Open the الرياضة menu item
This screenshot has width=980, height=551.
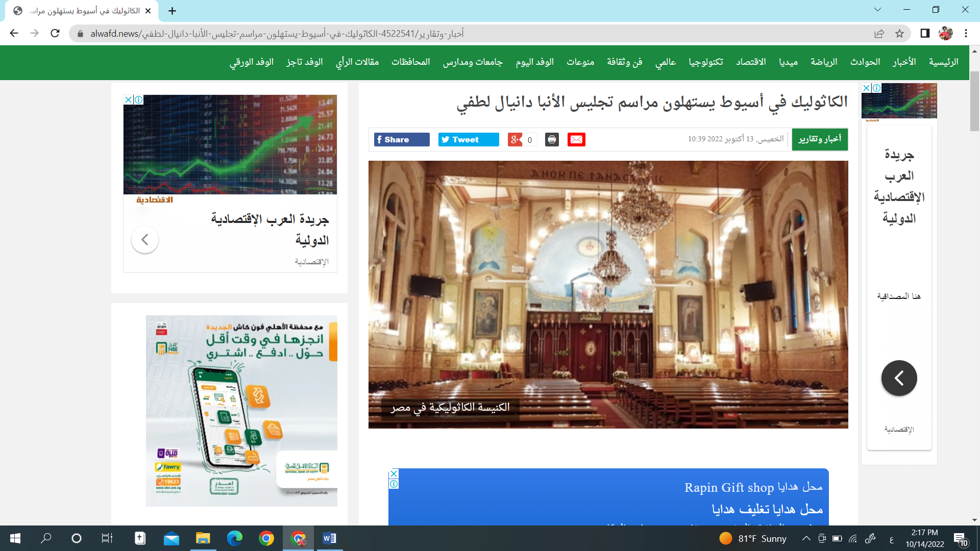pyautogui.click(x=824, y=62)
